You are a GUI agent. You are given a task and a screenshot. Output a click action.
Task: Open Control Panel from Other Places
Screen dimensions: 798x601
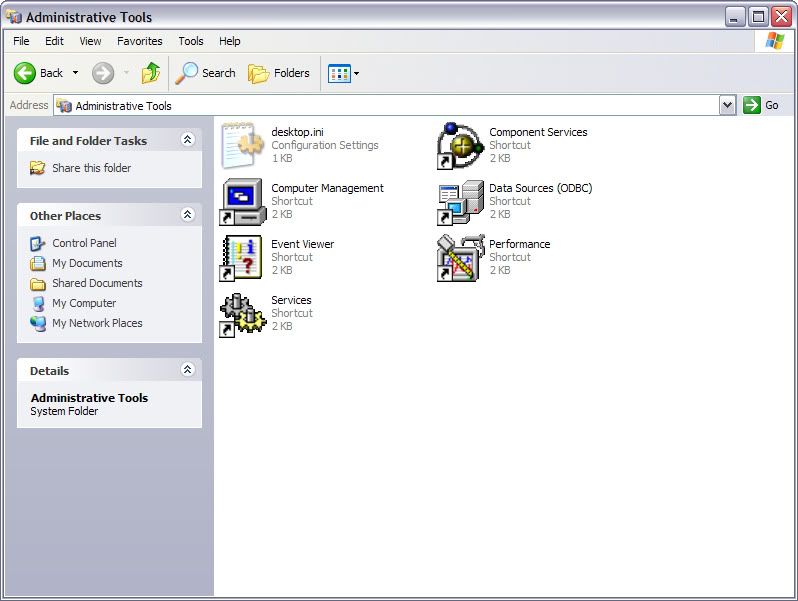tap(84, 243)
